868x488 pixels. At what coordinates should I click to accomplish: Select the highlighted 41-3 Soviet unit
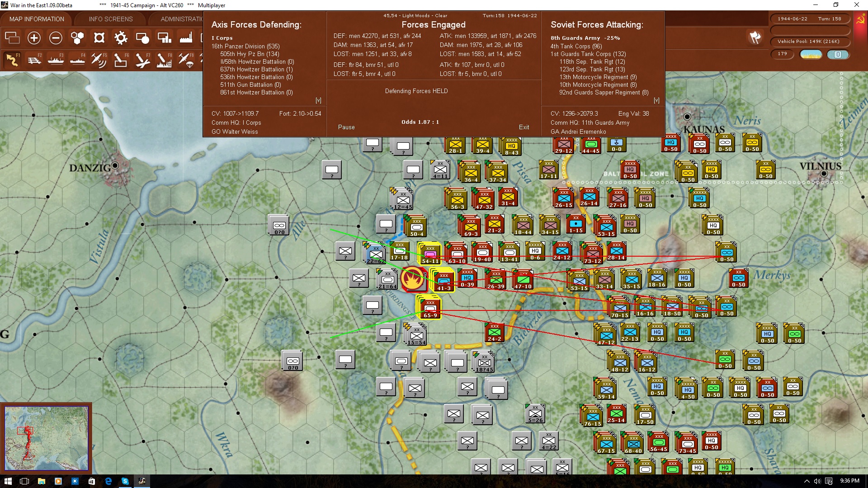pyautogui.click(x=443, y=281)
